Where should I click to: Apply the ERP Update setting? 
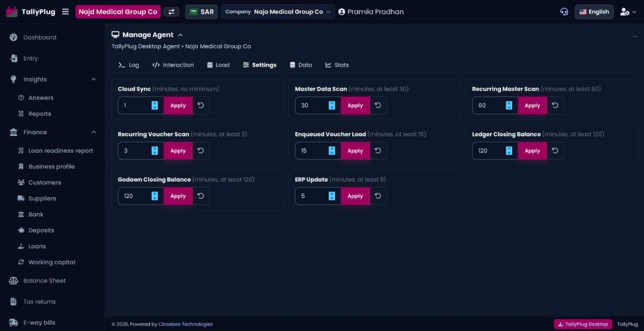[355, 196]
